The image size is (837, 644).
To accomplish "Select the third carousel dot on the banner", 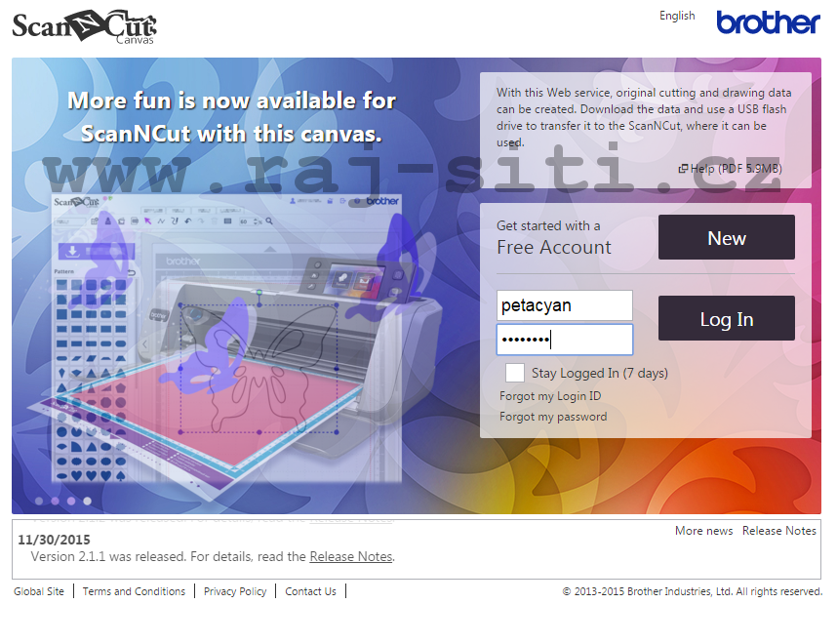I will (71, 501).
